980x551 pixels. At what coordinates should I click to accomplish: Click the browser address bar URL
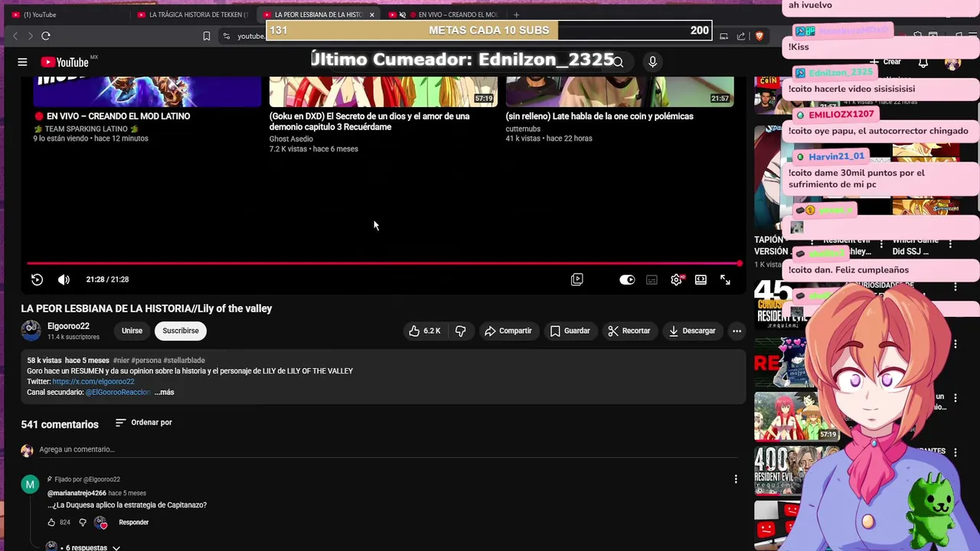point(250,36)
